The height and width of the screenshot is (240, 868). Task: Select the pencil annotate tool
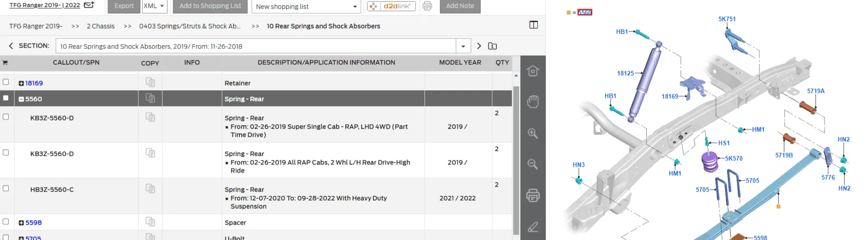coord(533,226)
